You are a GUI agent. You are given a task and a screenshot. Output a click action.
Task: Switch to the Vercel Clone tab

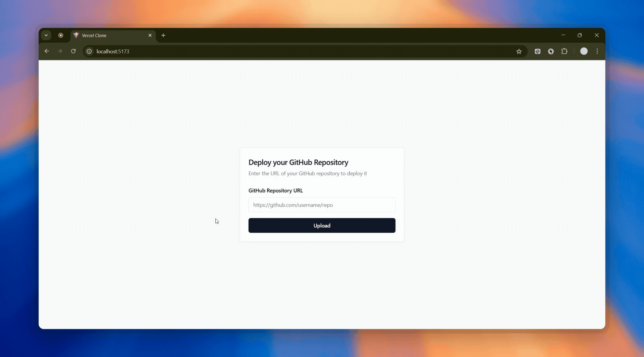113,35
